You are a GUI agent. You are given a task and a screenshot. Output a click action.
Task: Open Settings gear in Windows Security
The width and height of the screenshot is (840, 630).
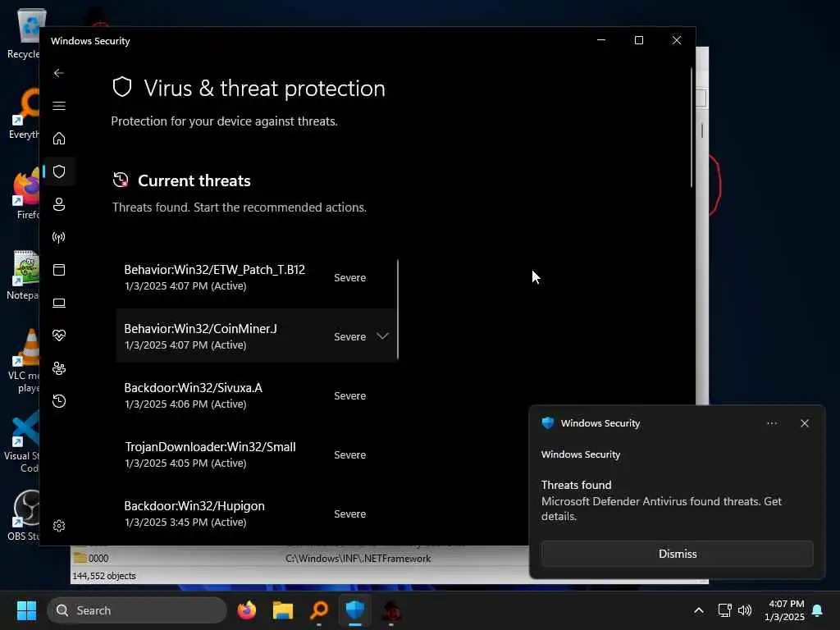tap(59, 526)
